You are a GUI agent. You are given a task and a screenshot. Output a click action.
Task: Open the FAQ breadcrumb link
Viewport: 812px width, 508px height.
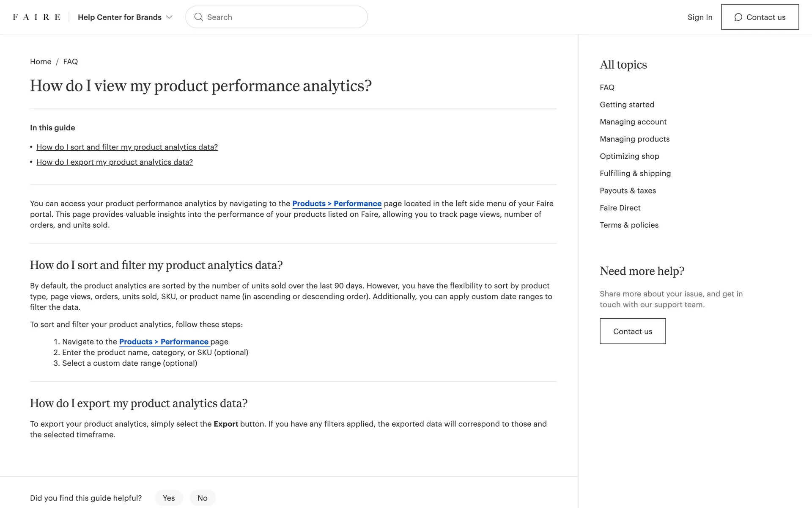coord(70,61)
